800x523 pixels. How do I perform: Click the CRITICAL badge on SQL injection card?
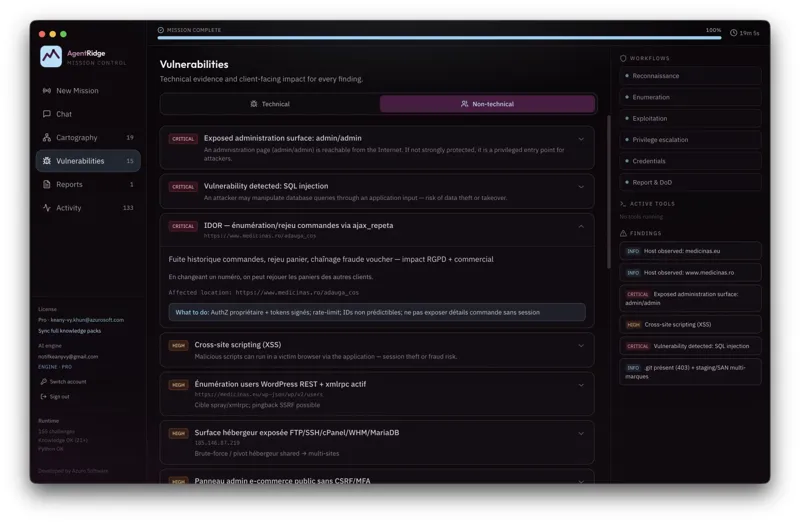(x=183, y=187)
